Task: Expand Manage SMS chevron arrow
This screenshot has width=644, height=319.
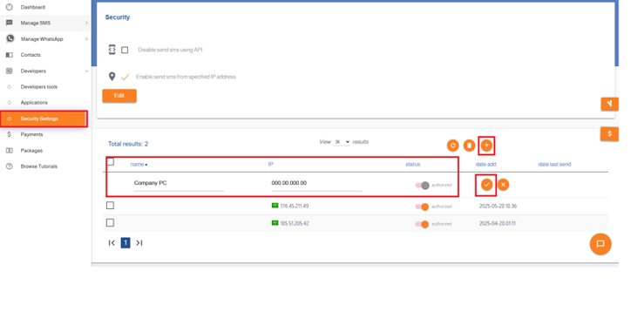Action: coord(86,23)
